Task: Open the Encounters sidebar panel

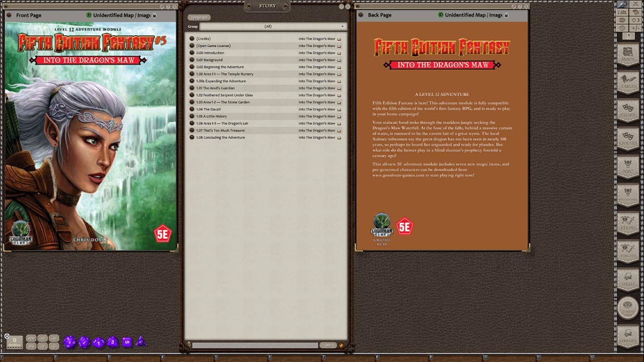Action: 628,195
